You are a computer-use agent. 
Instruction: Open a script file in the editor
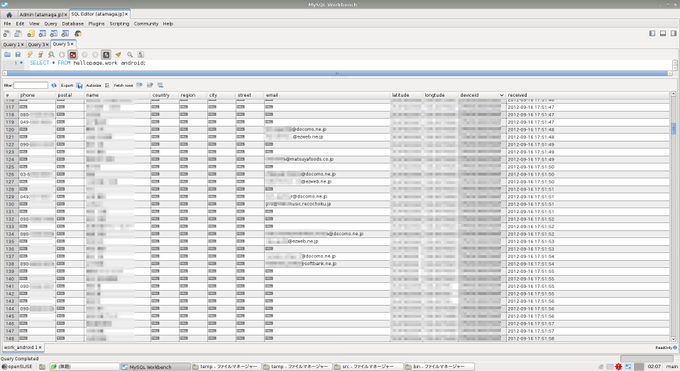7,55
